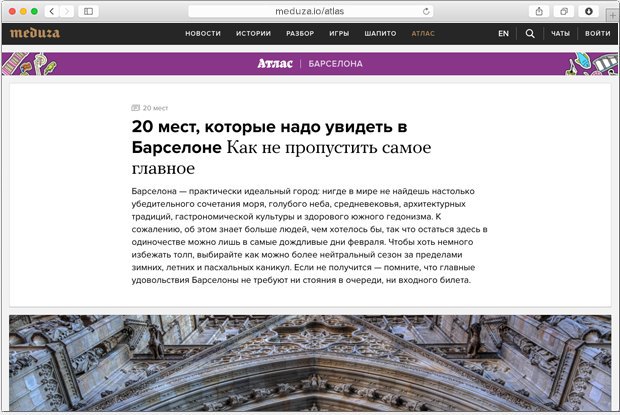Click БАРСЕЛОНА in the purple banner
The width and height of the screenshot is (620, 415).
point(335,64)
